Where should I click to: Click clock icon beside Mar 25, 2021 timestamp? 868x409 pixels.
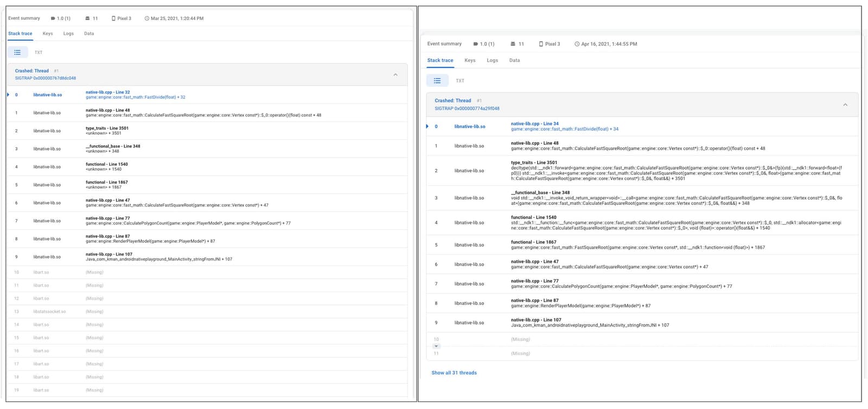(x=147, y=18)
